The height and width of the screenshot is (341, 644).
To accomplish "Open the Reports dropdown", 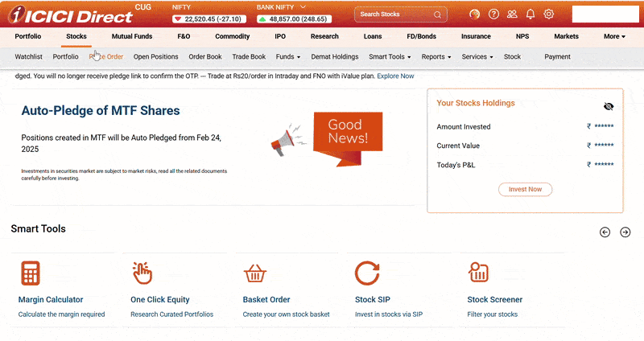I will pyautogui.click(x=436, y=57).
